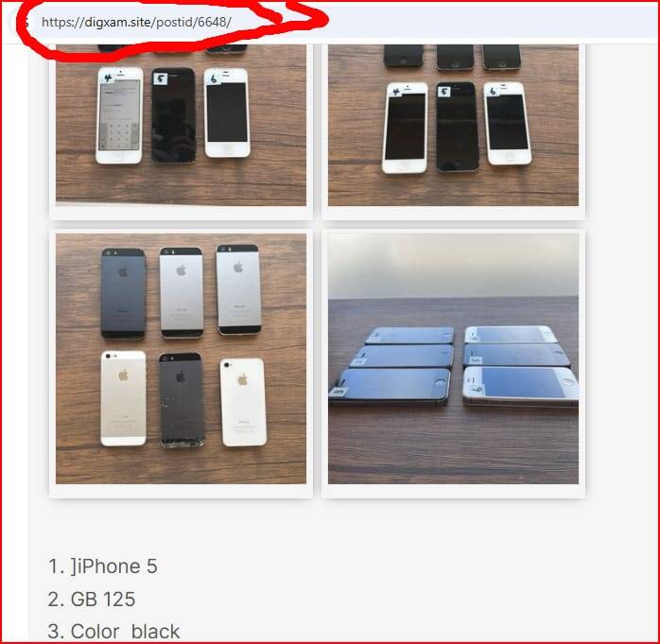660x644 pixels.
Task: Click the white phone labeled 6 in the top-right photo
Action: pyautogui.click(x=508, y=123)
